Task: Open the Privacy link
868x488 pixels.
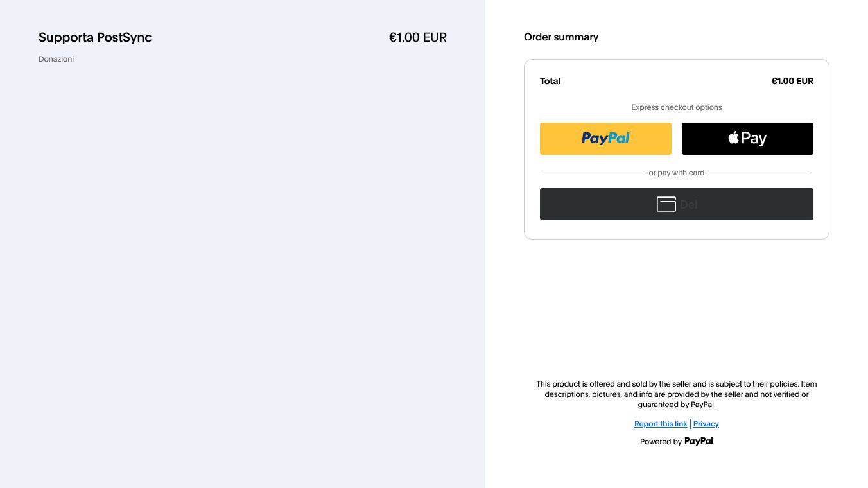Action: tap(706, 424)
